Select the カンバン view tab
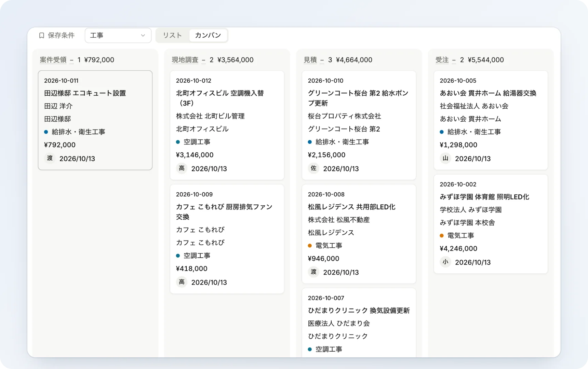 (x=208, y=36)
